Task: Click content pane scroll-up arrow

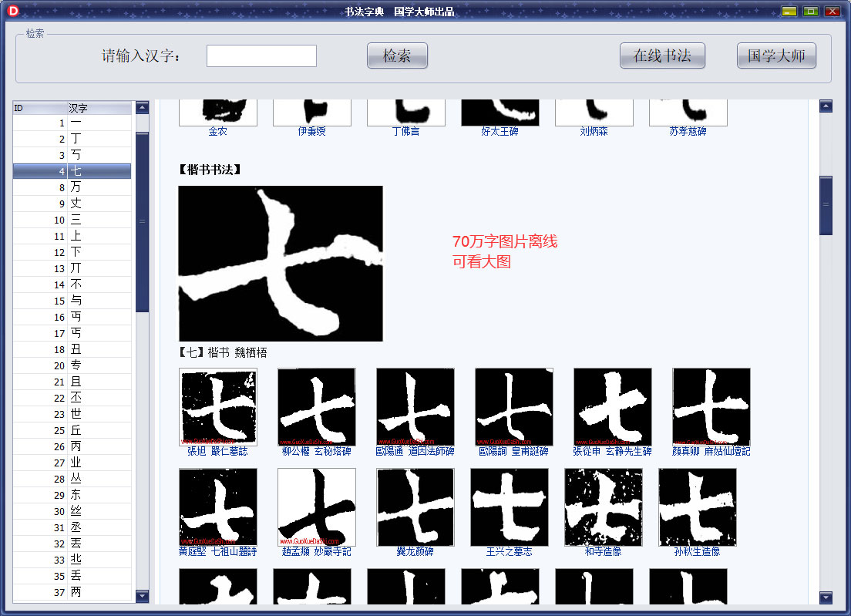Action: coord(826,106)
